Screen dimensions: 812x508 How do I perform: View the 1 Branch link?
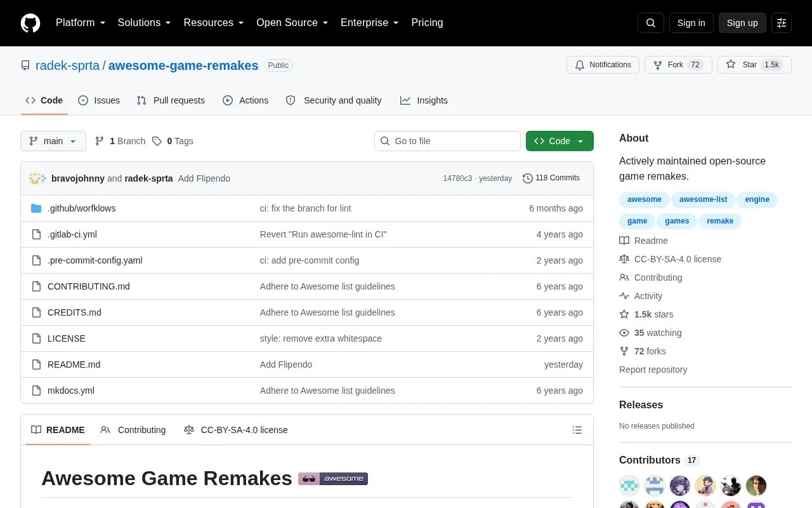tap(120, 141)
